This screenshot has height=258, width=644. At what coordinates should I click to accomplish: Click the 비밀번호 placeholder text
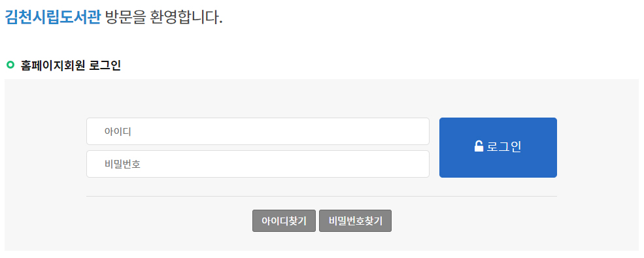122,165
